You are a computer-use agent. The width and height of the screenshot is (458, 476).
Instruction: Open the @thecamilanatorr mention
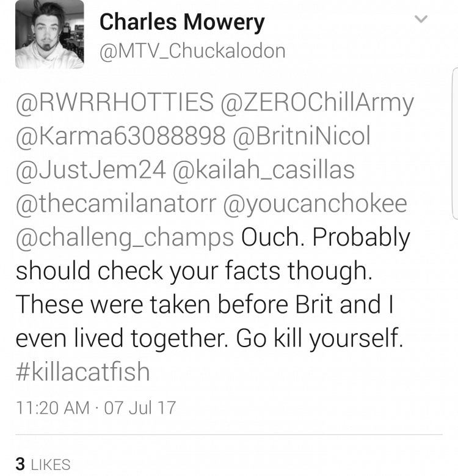coord(116,203)
